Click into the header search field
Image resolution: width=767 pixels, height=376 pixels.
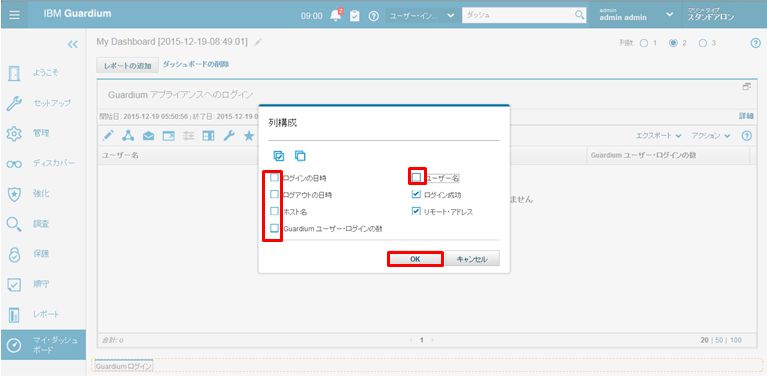pos(518,15)
